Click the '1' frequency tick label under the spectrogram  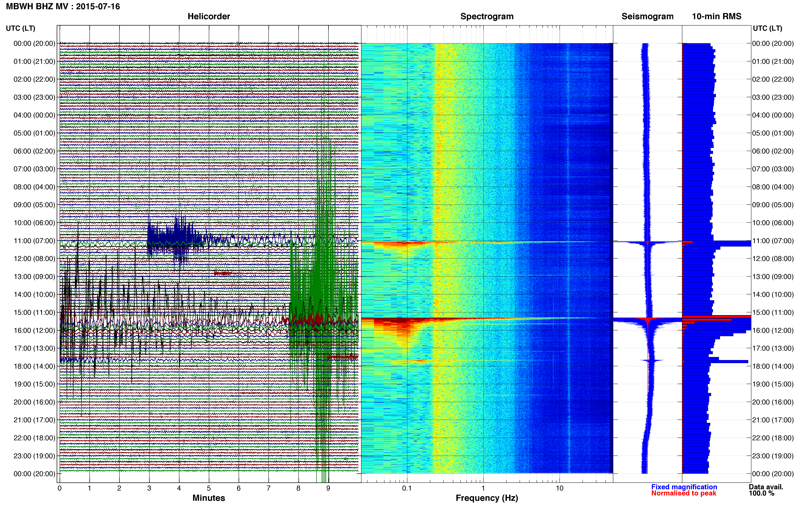483,488
